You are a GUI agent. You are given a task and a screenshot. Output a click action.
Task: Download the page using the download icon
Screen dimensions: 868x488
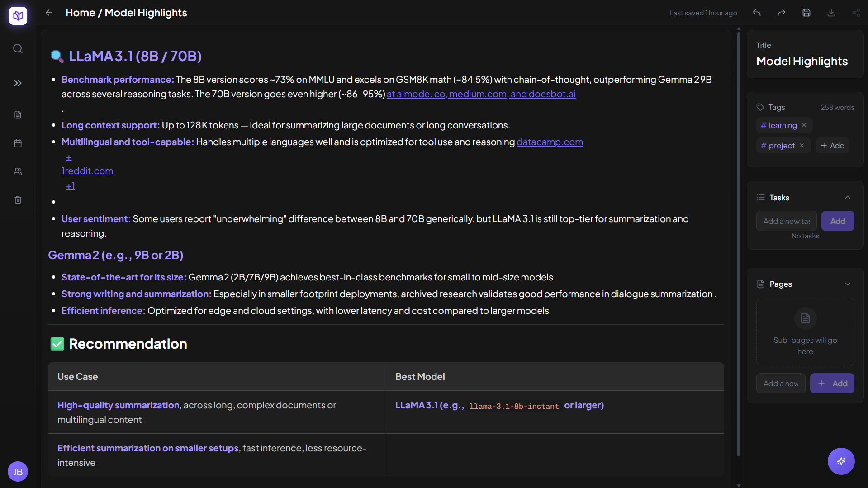(831, 13)
